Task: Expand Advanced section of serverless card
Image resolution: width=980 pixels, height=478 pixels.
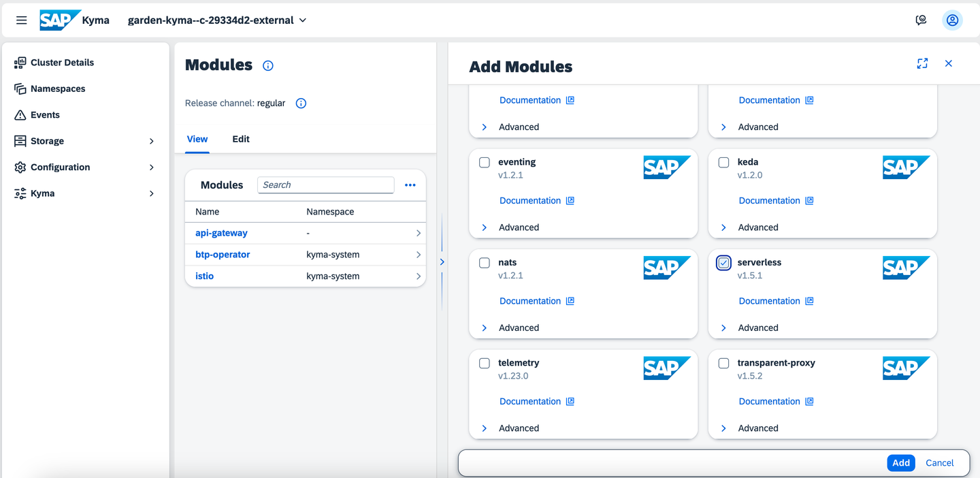Action: (723, 328)
